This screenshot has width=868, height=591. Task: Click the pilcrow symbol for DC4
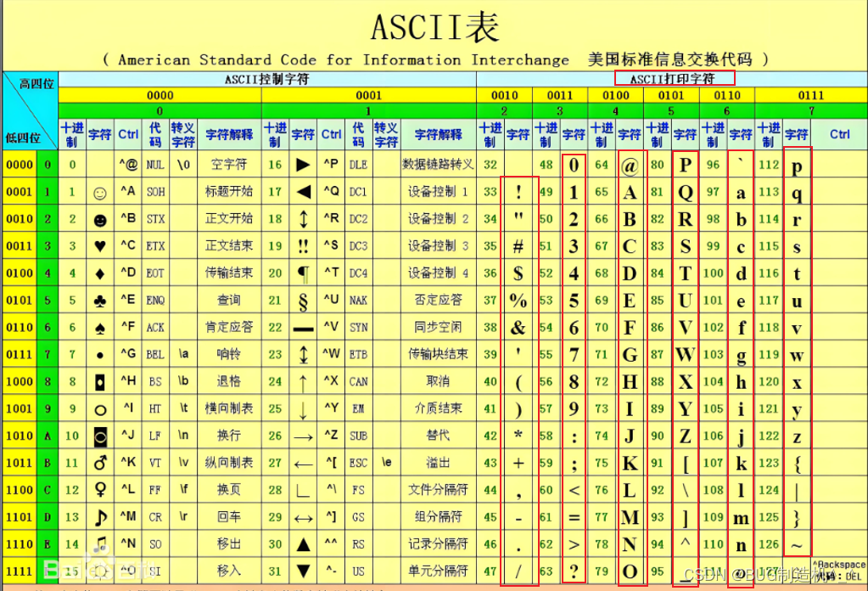(x=303, y=273)
